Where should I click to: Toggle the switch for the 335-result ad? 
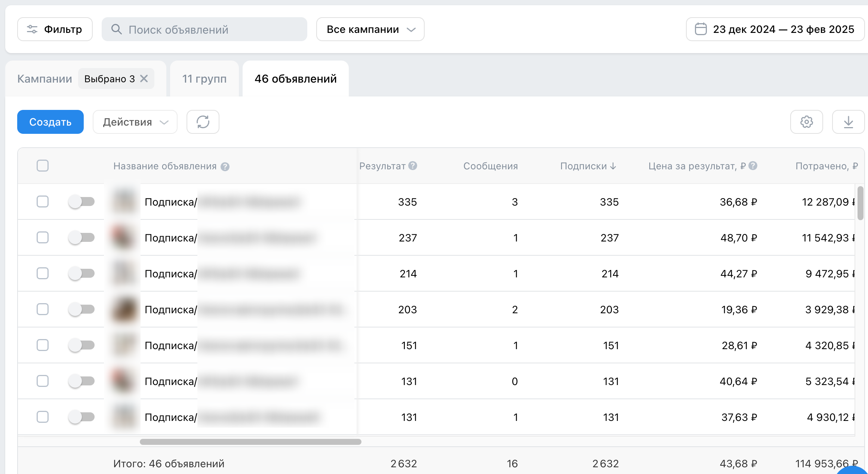81,202
